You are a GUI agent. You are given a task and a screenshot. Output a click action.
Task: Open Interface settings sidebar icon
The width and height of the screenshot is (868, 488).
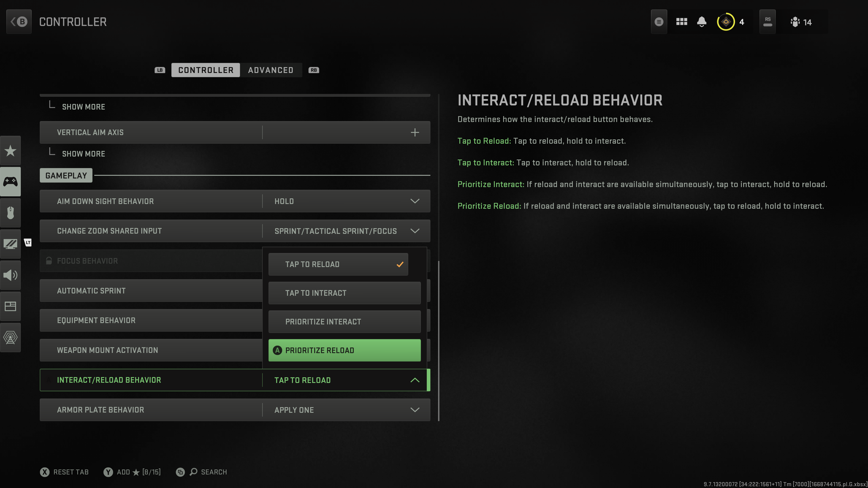tap(10, 306)
